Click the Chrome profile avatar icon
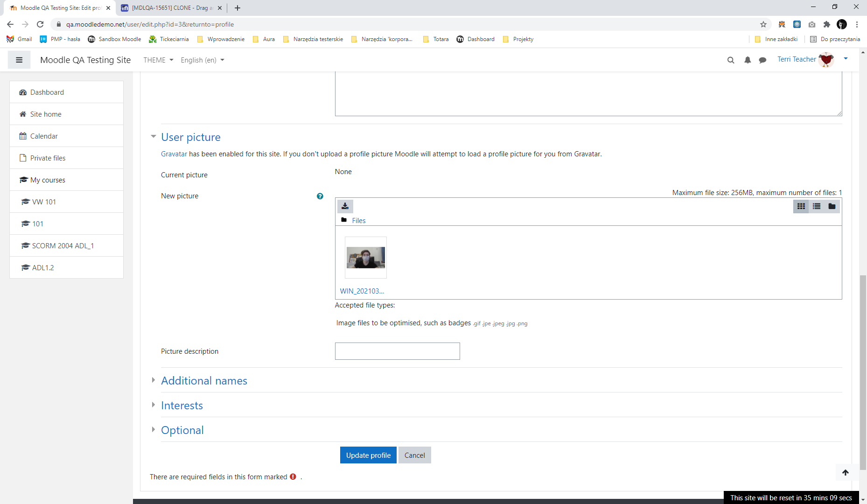867x504 pixels. click(x=842, y=24)
